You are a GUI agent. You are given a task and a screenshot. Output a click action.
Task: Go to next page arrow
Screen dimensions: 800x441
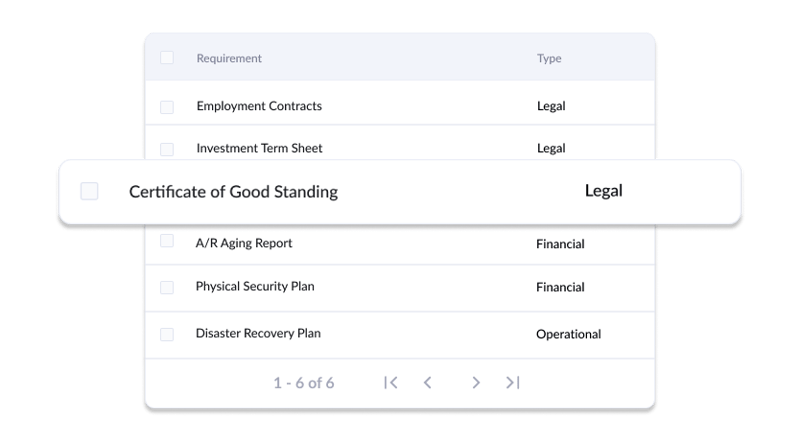[x=476, y=382]
